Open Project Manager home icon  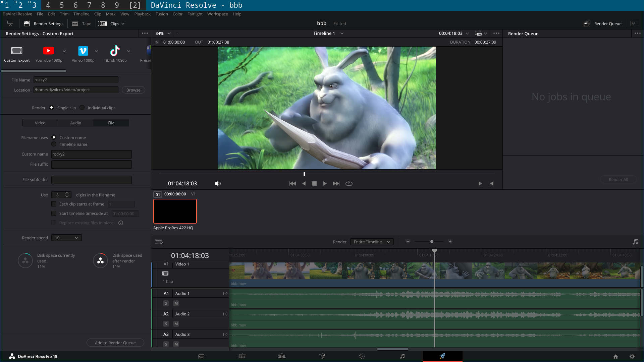tap(615, 357)
